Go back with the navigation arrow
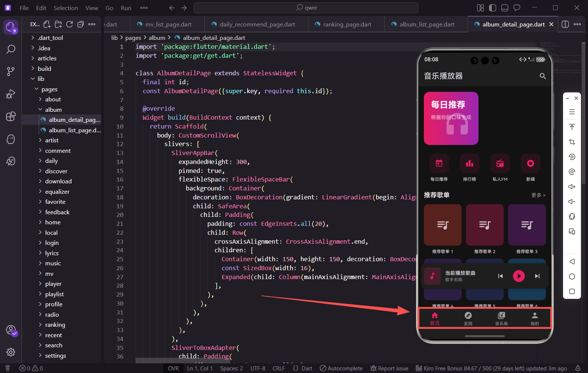Screen dimensions: 588x373 point(172,8)
